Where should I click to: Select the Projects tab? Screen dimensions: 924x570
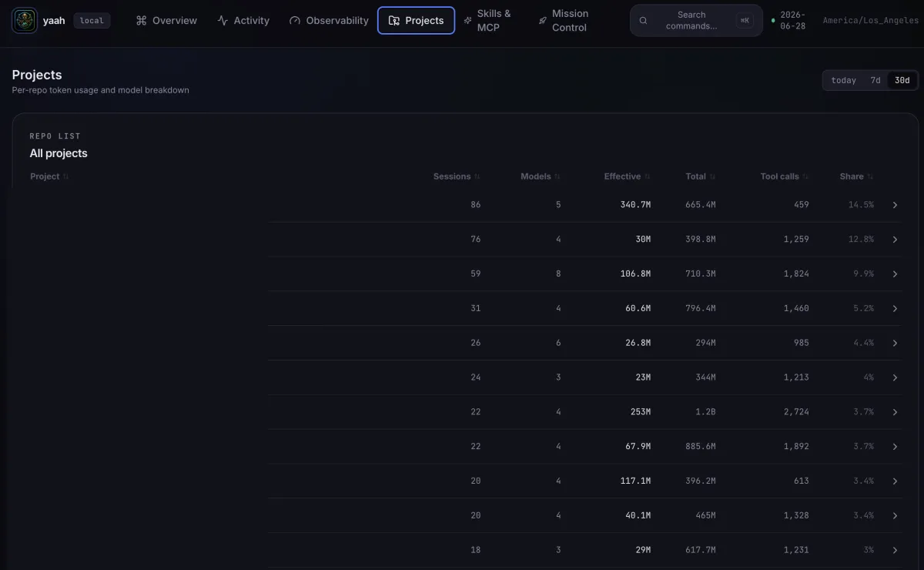pyautogui.click(x=416, y=21)
